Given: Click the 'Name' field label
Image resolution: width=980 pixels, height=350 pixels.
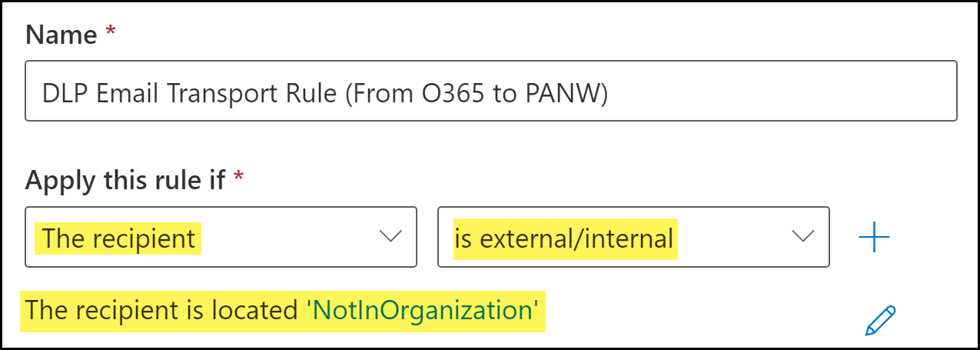Looking at the screenshot, I should click(x=61, y=35).
